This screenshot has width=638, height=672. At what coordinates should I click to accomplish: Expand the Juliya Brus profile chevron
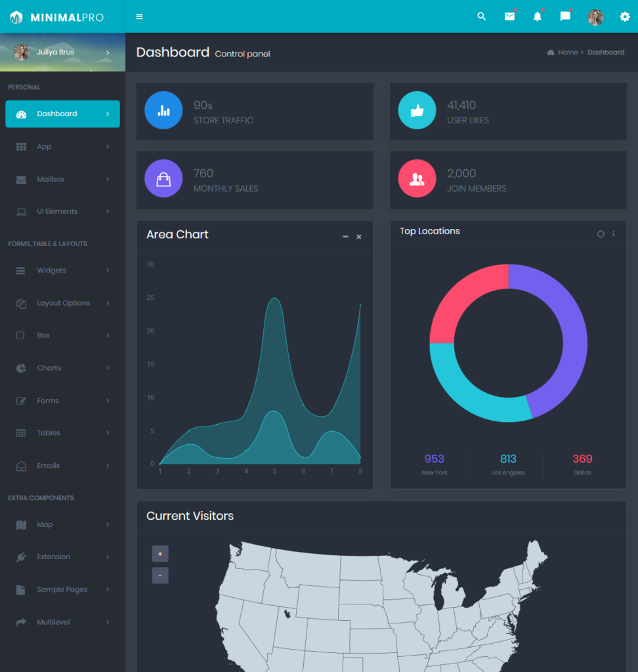[x=108, y=52]
